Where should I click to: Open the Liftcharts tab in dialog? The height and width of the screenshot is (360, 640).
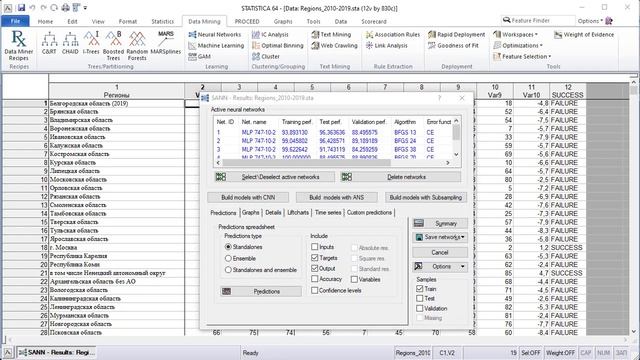point(298,213)
